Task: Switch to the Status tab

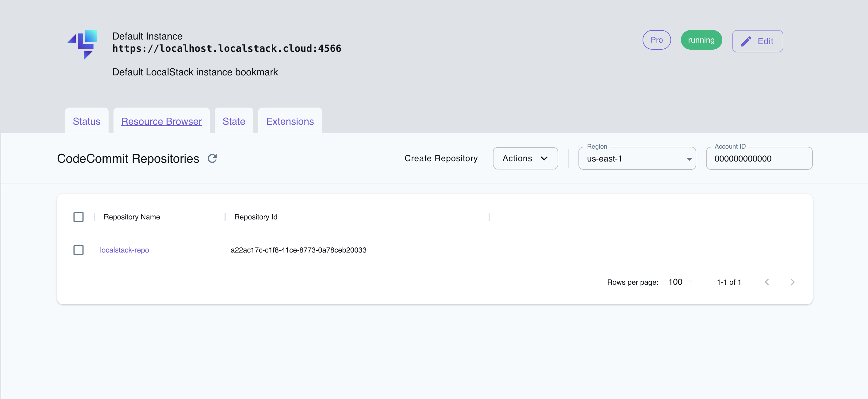Action: [86, 121]
